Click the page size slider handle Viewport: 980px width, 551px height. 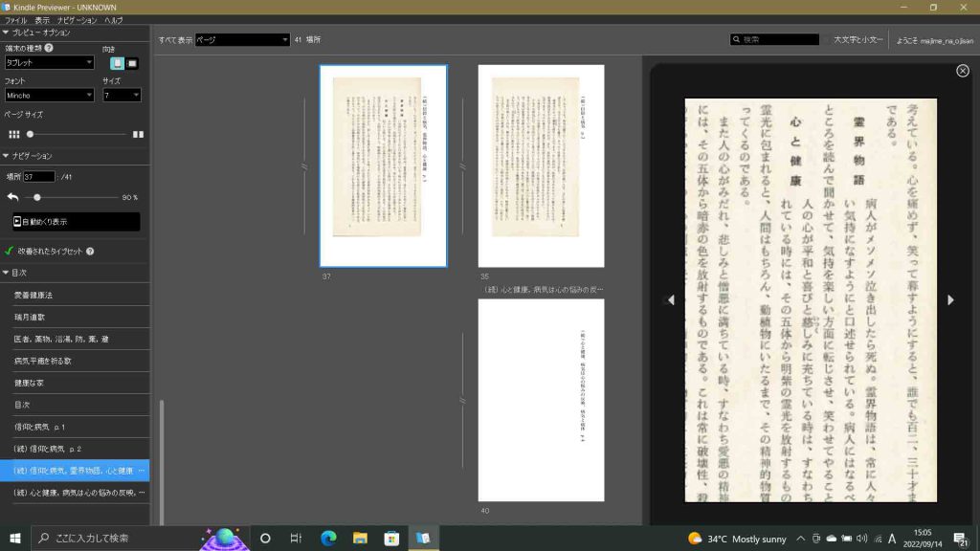(x=30, y=134)
